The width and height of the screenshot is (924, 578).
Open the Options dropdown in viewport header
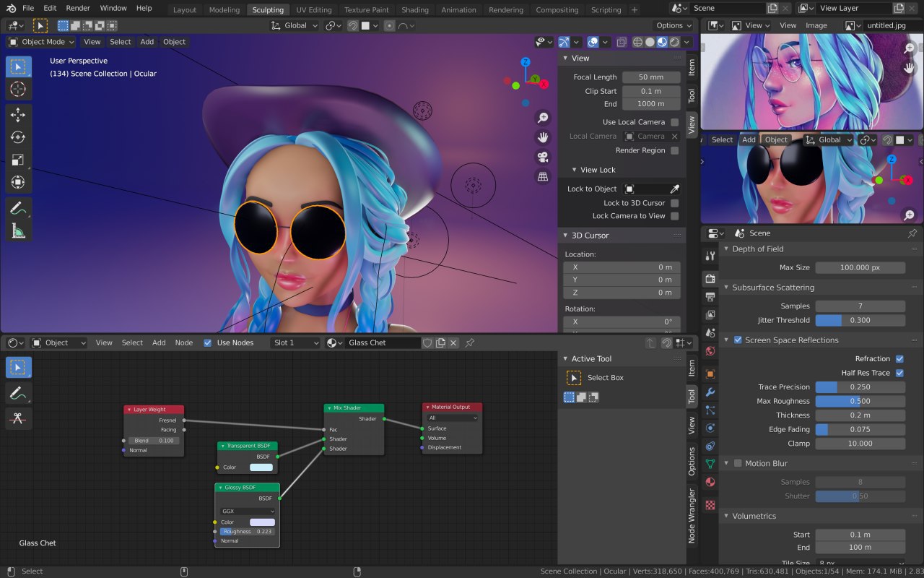(674, 25)
